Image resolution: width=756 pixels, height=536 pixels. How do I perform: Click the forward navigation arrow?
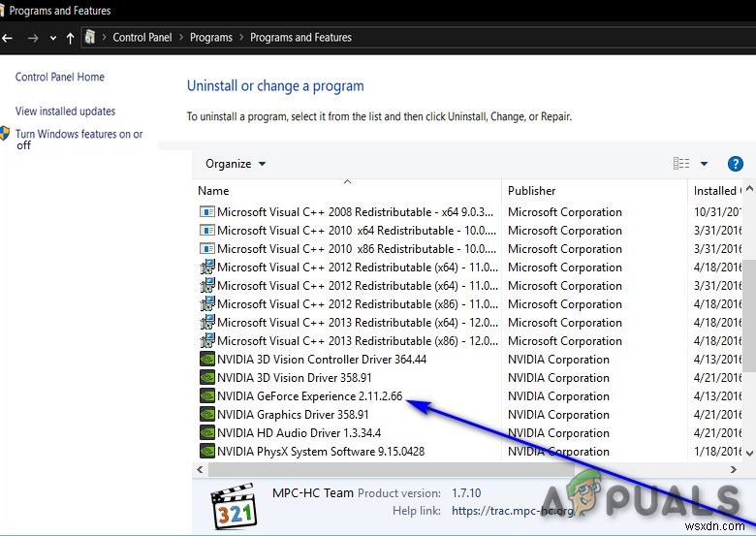coord(33,38)
